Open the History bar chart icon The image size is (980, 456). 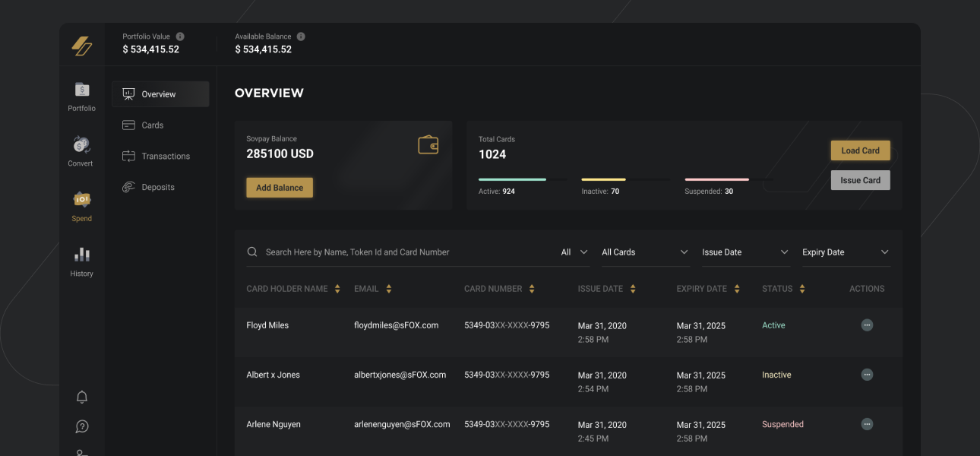point(81,255)
